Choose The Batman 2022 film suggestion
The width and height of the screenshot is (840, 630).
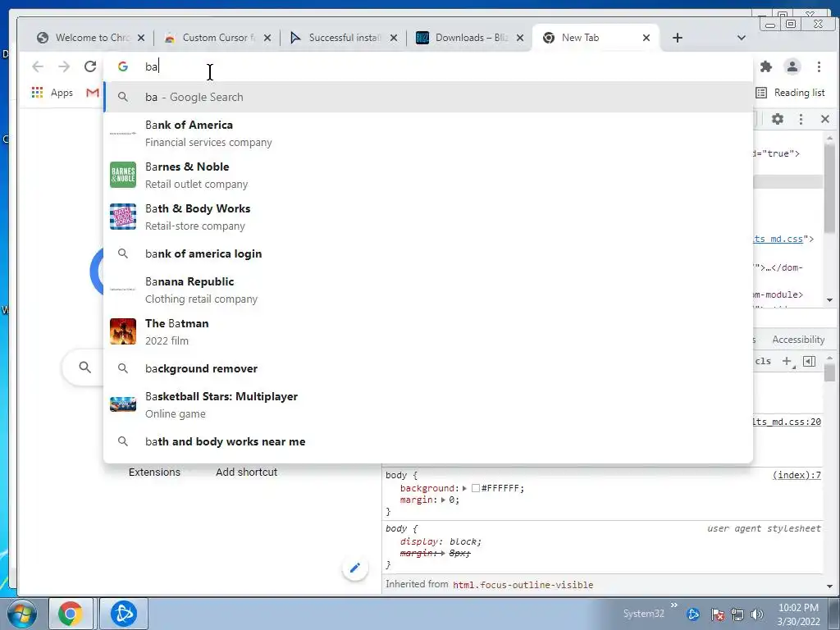pos(428,331)
